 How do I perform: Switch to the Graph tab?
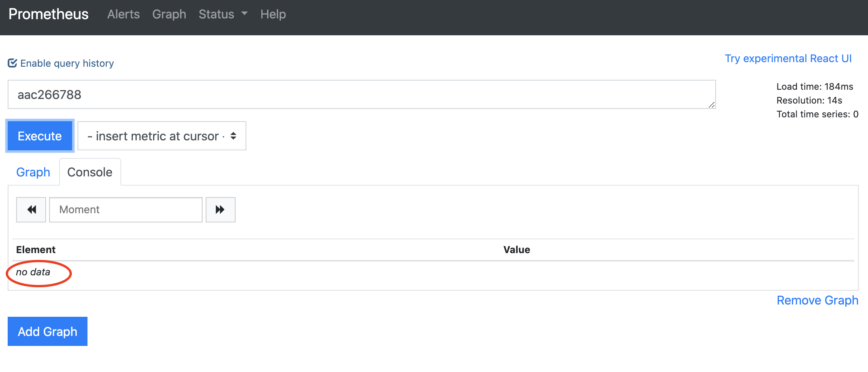[33, 172]
